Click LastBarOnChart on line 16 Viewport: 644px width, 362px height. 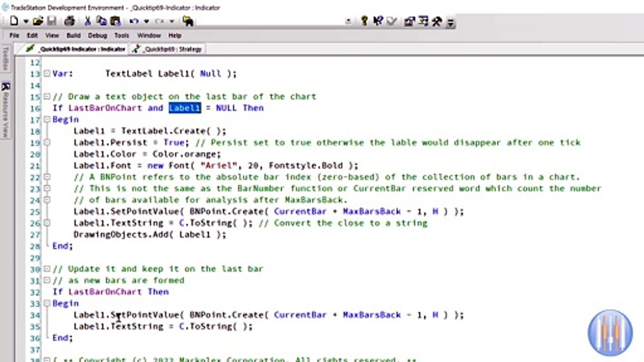click(x=105, y=108)
